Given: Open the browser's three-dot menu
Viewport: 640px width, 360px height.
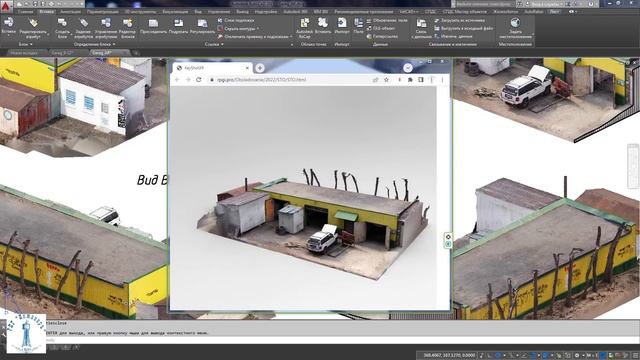Looking at the screenshot, I should click(442, 80).
